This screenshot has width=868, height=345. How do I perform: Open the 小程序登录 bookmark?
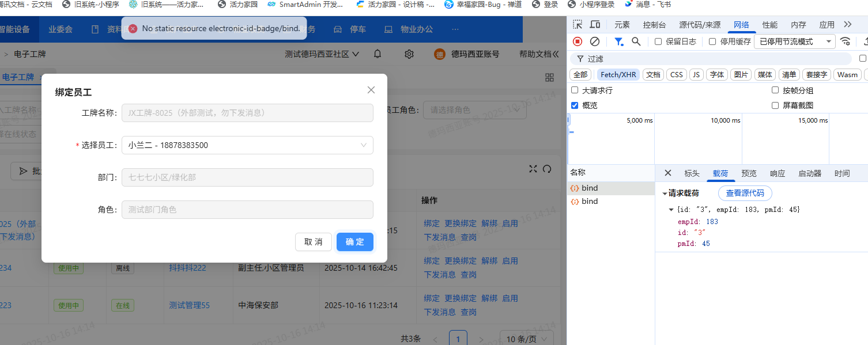(591, 4)
